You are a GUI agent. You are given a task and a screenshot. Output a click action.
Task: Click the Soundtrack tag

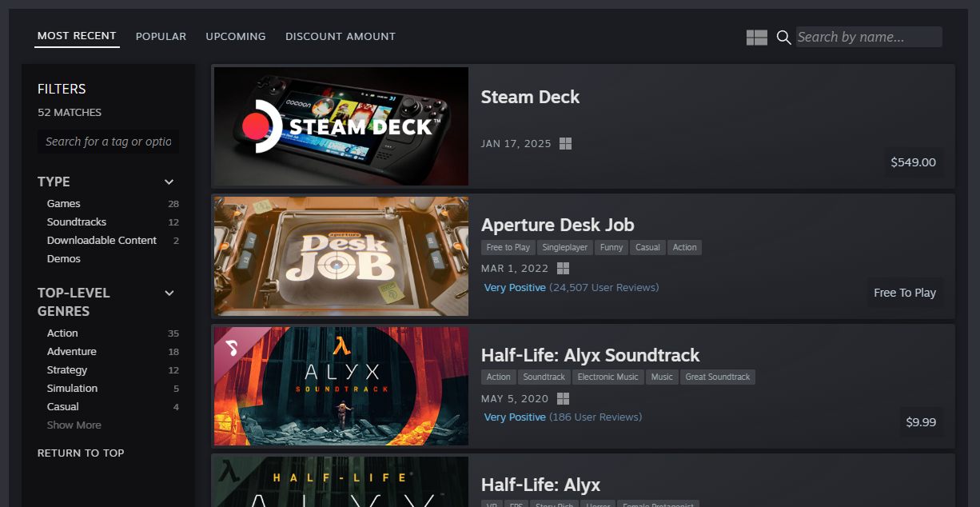coord(544,377)
